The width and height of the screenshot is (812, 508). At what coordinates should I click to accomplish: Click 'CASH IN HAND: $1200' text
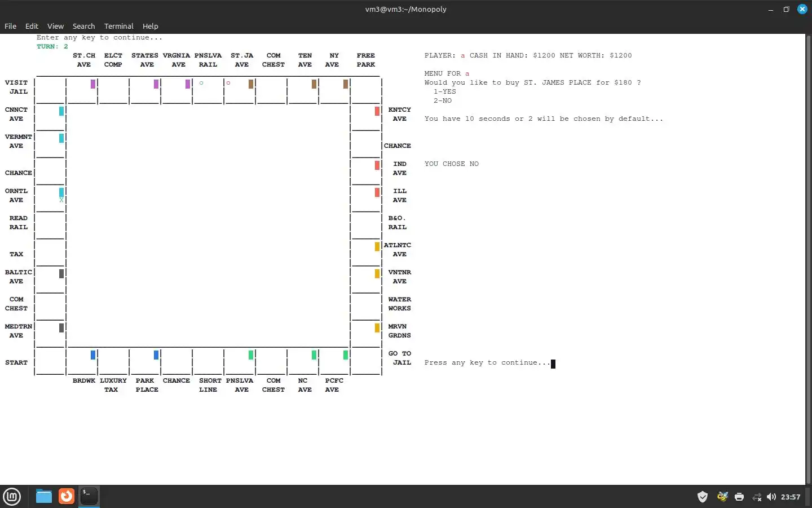coord(513,55)
